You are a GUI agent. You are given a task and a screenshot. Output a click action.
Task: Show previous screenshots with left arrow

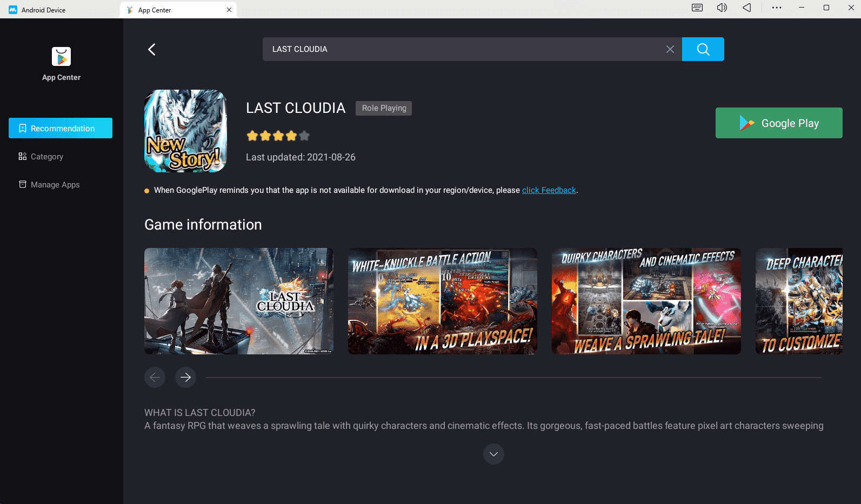point(155,377)
